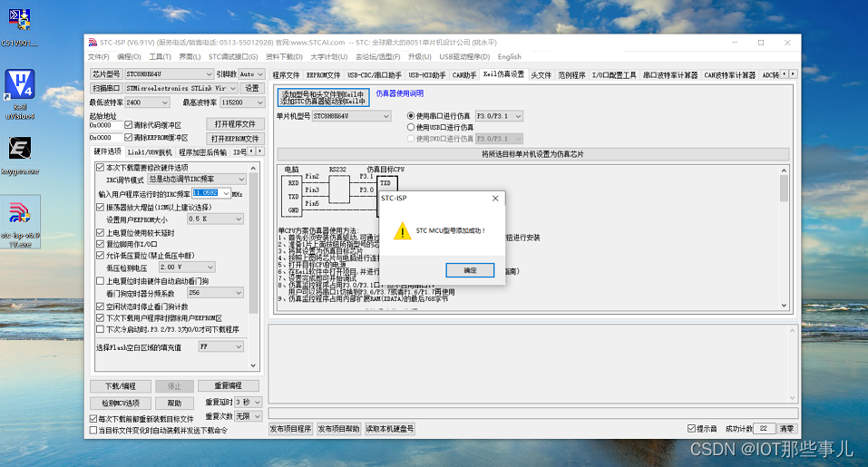Toggle 允许低压复位 checkbox

click(100, 255)
